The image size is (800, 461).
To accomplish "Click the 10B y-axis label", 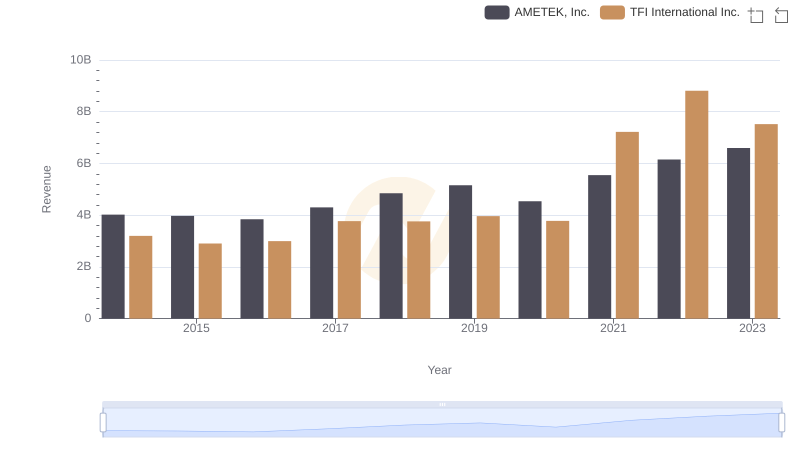I will (x=81, y=60).
